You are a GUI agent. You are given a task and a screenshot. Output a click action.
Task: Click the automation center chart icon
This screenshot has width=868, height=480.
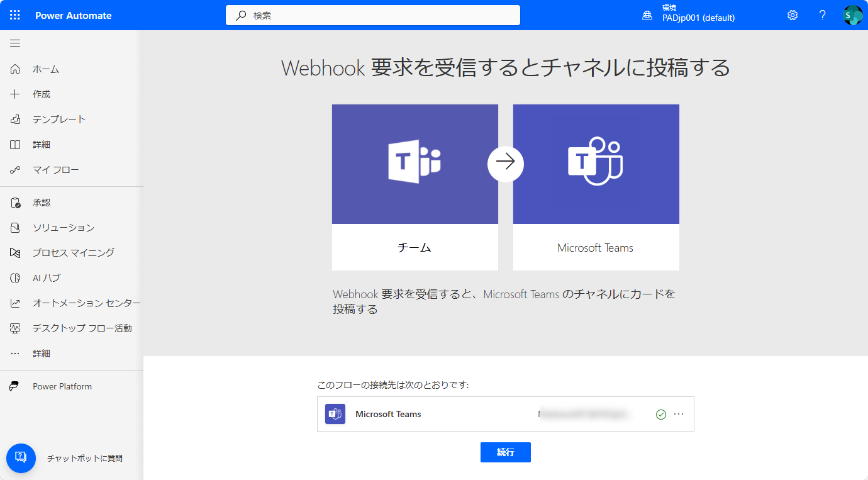click(15, 303)
